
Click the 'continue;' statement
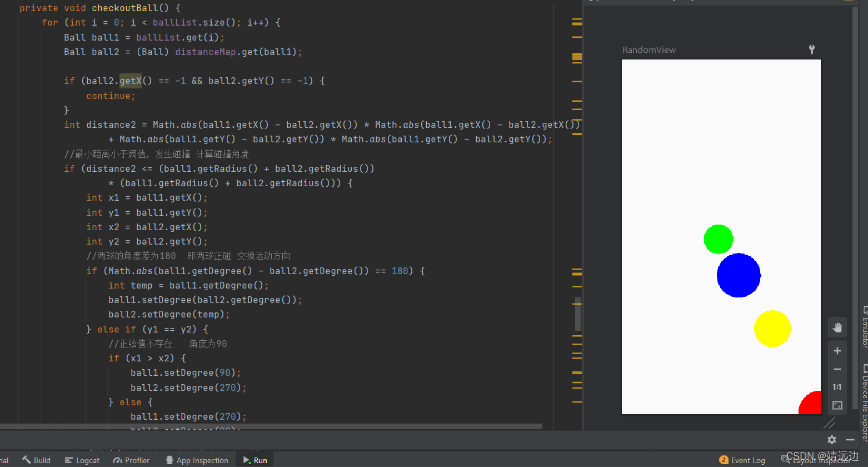pos(111,96)
